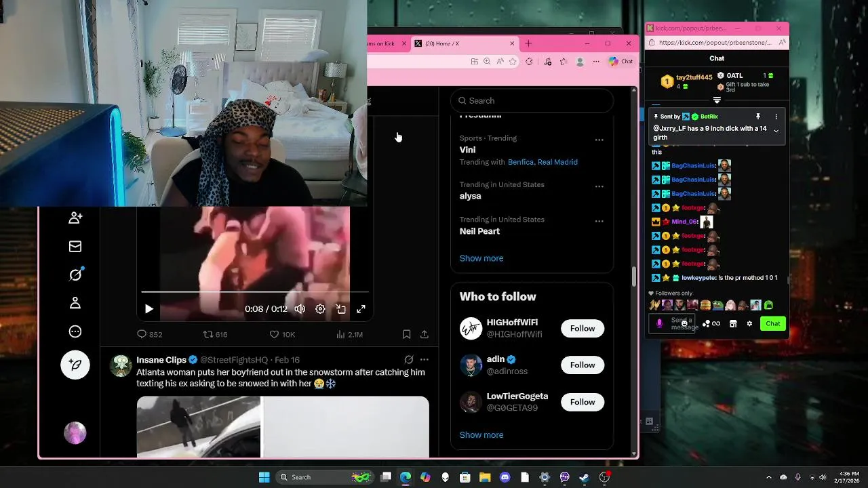
Task: Follow HIGHoffWiFi
Action: [582, 328]
